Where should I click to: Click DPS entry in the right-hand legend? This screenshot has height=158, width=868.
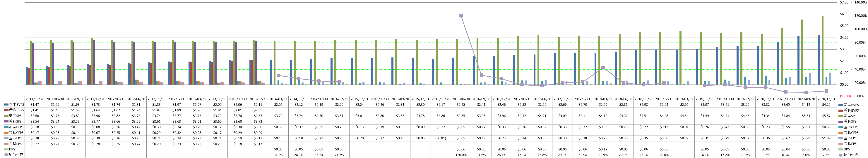tap(844, 149)
